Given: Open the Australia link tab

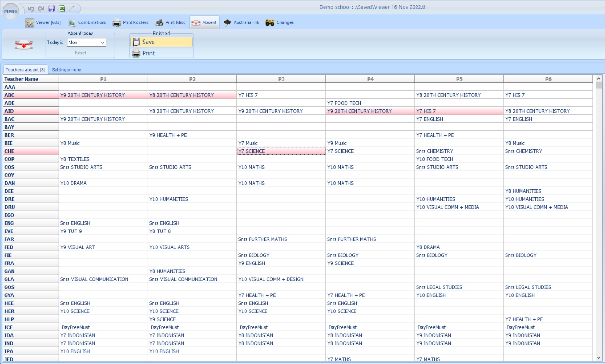Looking at the screenshot, I should point(241,23).
